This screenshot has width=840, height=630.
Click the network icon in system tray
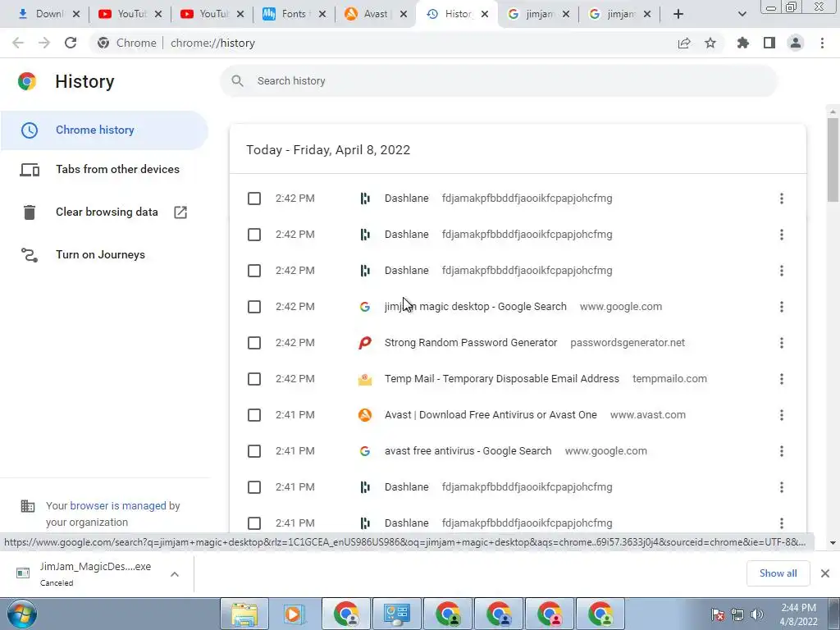pyautogui.click(x=737, y=614)
